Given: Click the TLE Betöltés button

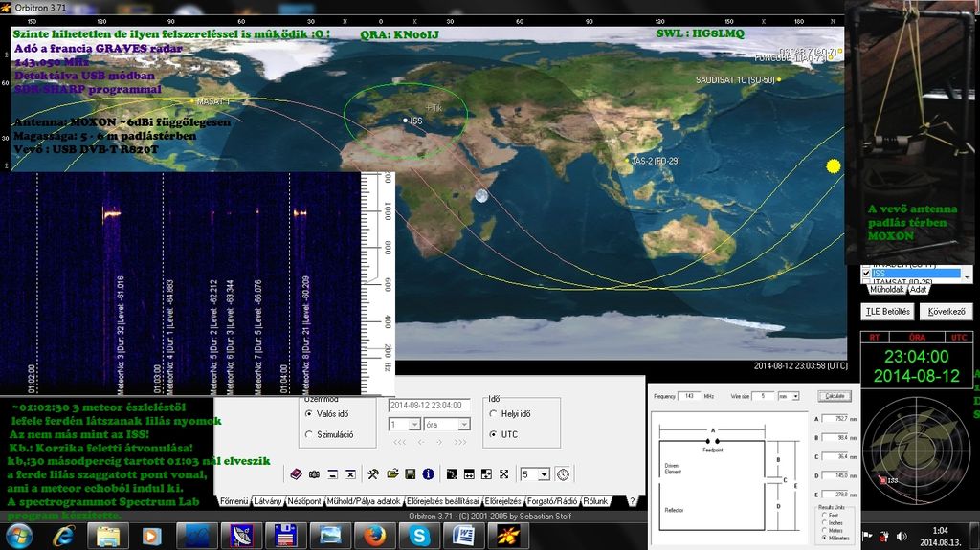Looking at the screenshot, I should 887,311.
